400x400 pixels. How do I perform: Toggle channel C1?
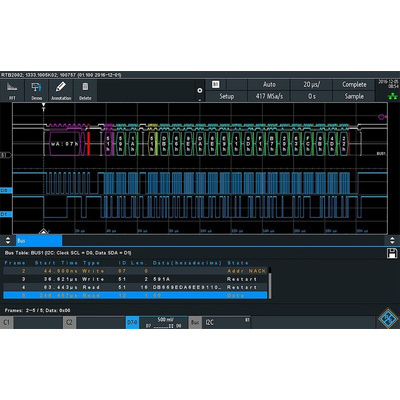pos(7,322)
